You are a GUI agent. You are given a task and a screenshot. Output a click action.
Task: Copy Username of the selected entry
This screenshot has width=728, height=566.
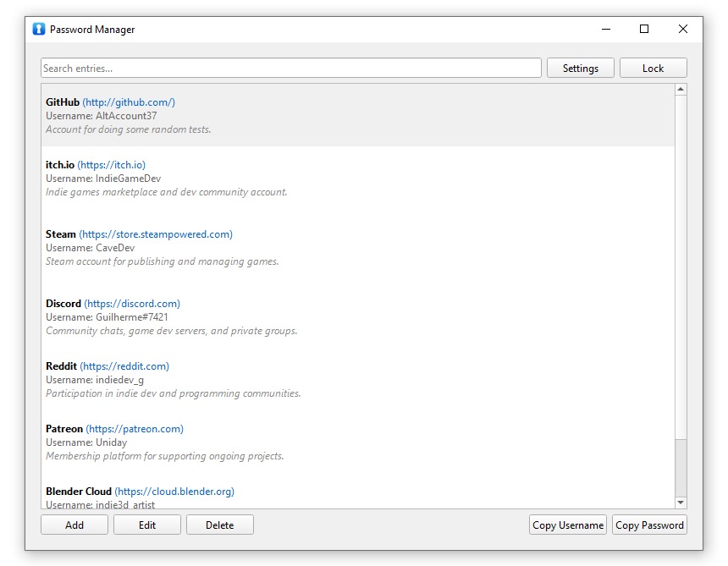(x=568, y=525)
